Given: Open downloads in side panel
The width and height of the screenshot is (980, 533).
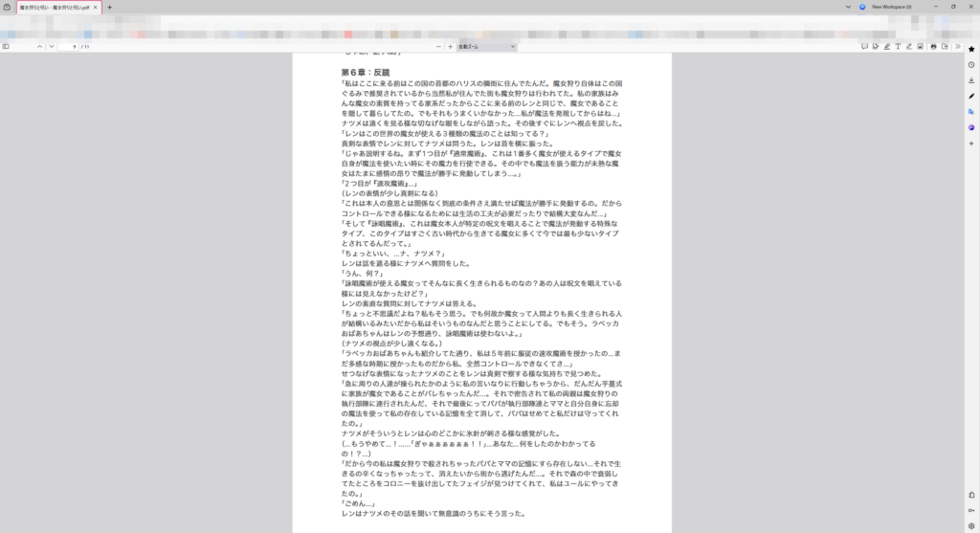Looking at the screenshot, I should (x=971, y=80).
